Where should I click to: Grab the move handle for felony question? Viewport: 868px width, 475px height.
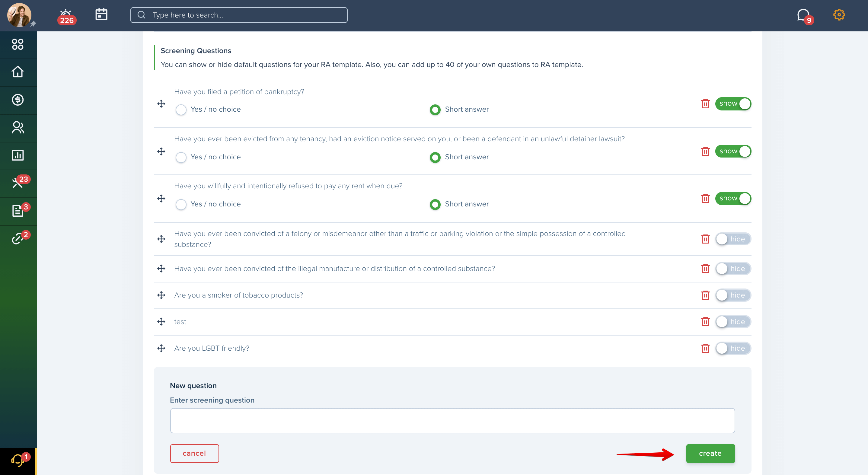pos(161,239)
